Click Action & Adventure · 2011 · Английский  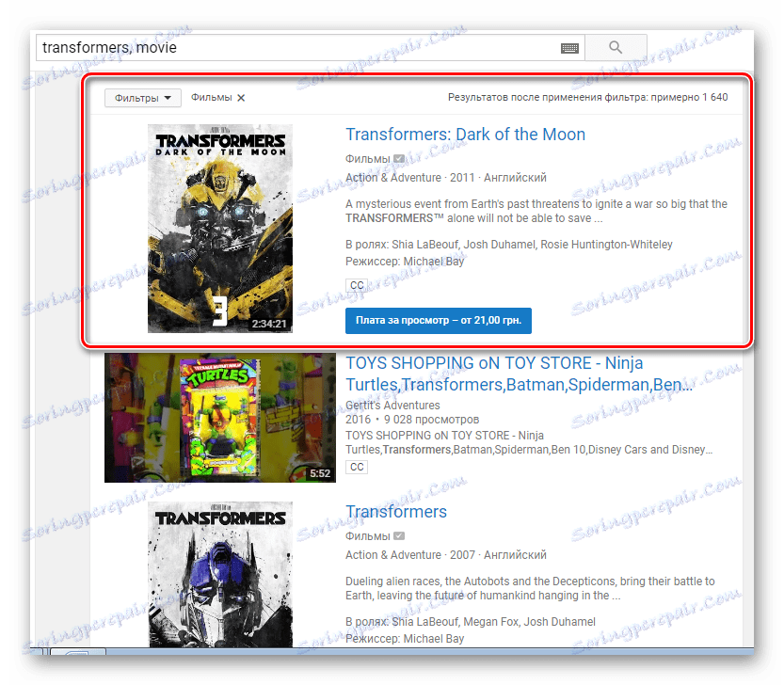tap(446, 178)
